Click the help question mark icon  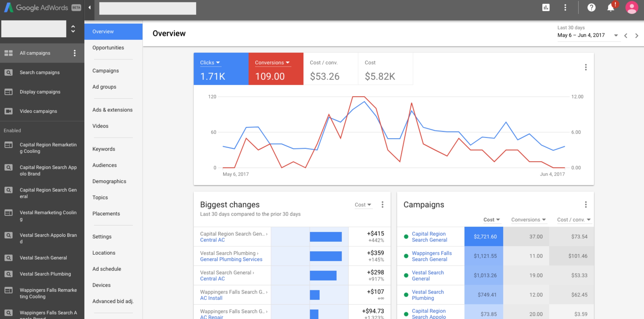click(x=591, y=8)
